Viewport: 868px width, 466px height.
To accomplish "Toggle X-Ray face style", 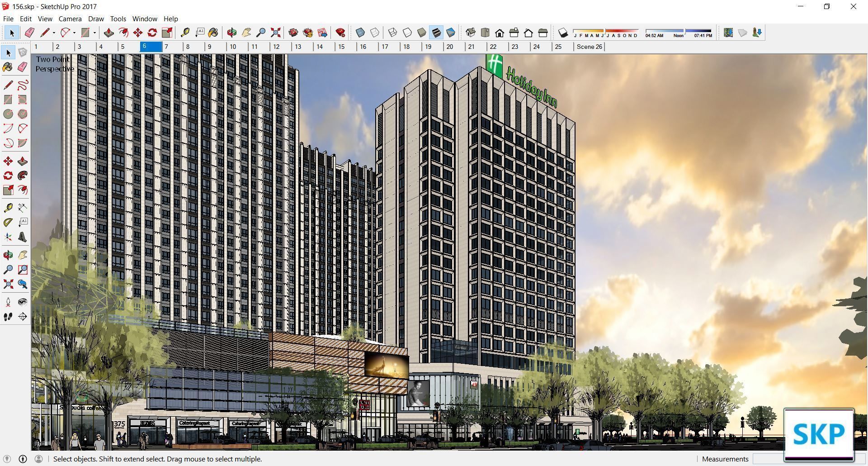I will (x=360, y=33).
